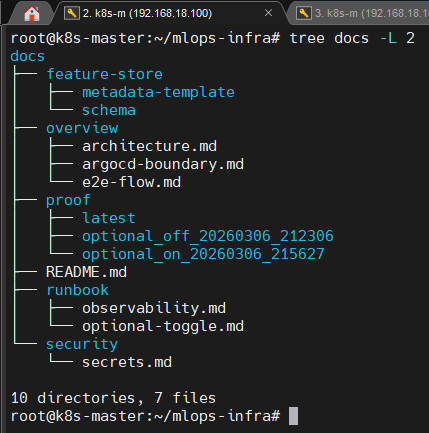Select 'metadata-template' in the tree output
Image resolution: width=429 pixels, height=433 pixels.
[x=158, y=92]
